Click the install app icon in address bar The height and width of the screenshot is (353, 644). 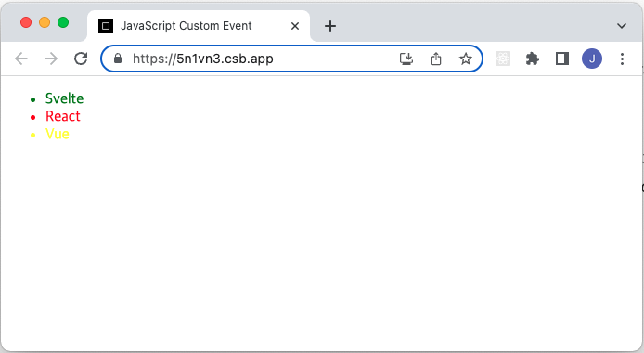point(406,59)
